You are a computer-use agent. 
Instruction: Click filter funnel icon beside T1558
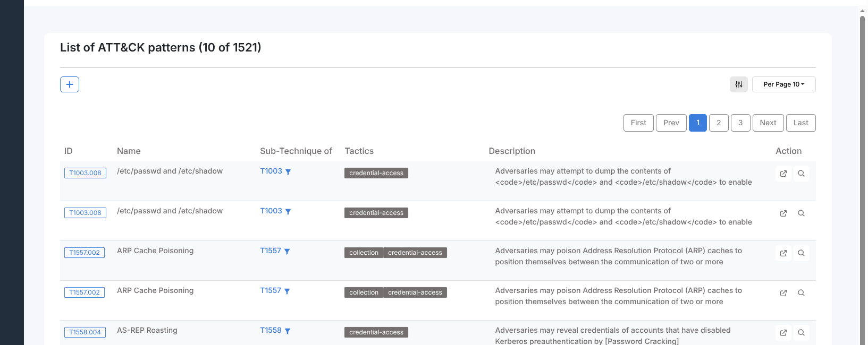tap(288, 331)
